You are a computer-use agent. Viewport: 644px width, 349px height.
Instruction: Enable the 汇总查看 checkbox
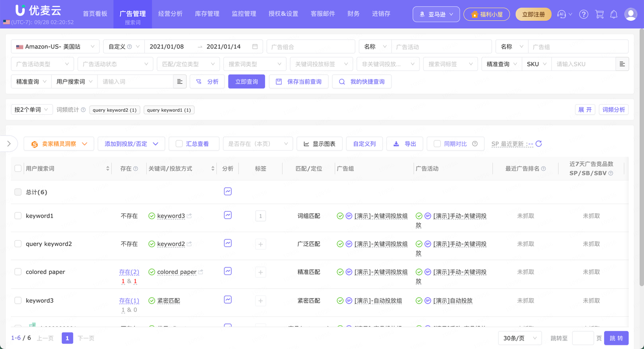[179, 144]
